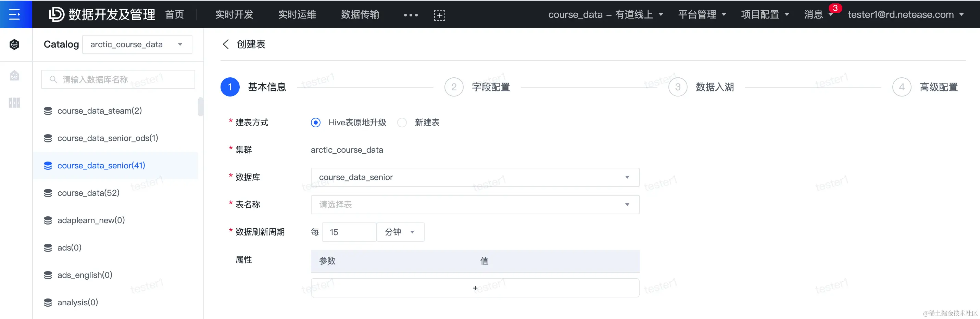
Task: Click step 1 基本信息
Action: pyautogui.click(x=253, y=87)
